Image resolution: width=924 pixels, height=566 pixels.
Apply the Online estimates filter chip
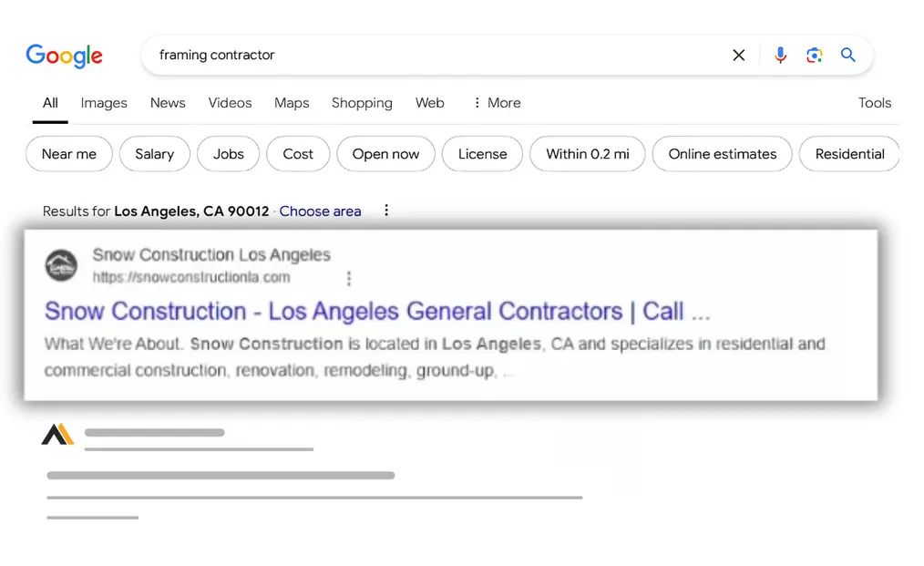(x=723, y=154)
